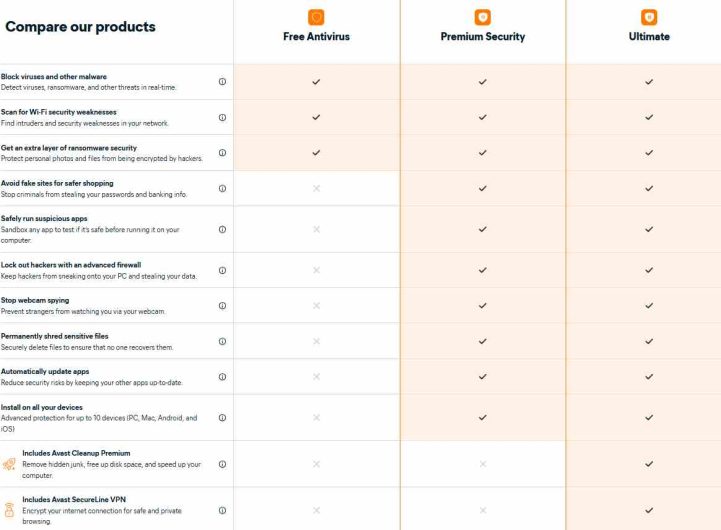Show info for Stop webcam spying
The height and width of the screenshot is (530, 721).
[x=222, y=306]
